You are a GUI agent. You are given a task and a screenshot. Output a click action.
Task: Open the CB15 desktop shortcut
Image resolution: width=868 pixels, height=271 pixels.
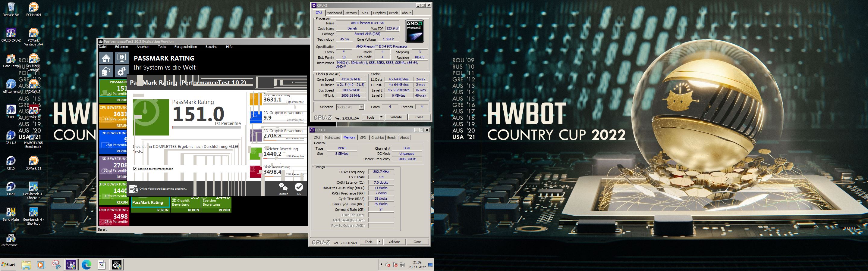pos(11,163)
